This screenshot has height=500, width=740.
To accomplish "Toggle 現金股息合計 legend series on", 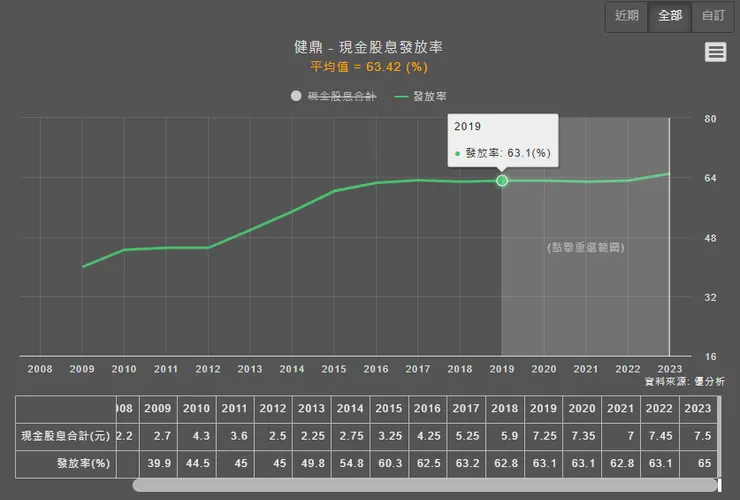I will (x=334, y=96).
